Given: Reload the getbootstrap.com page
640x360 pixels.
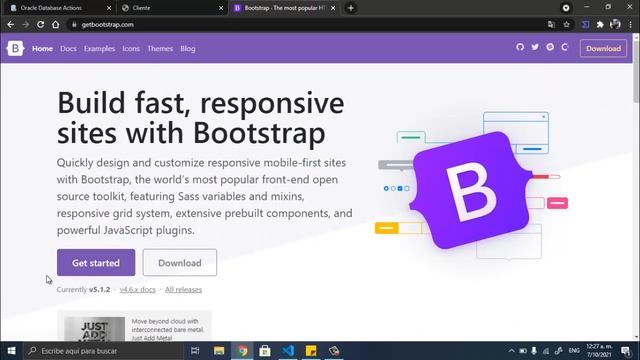Looking at the screenshot, I should [x=40, y=24].
